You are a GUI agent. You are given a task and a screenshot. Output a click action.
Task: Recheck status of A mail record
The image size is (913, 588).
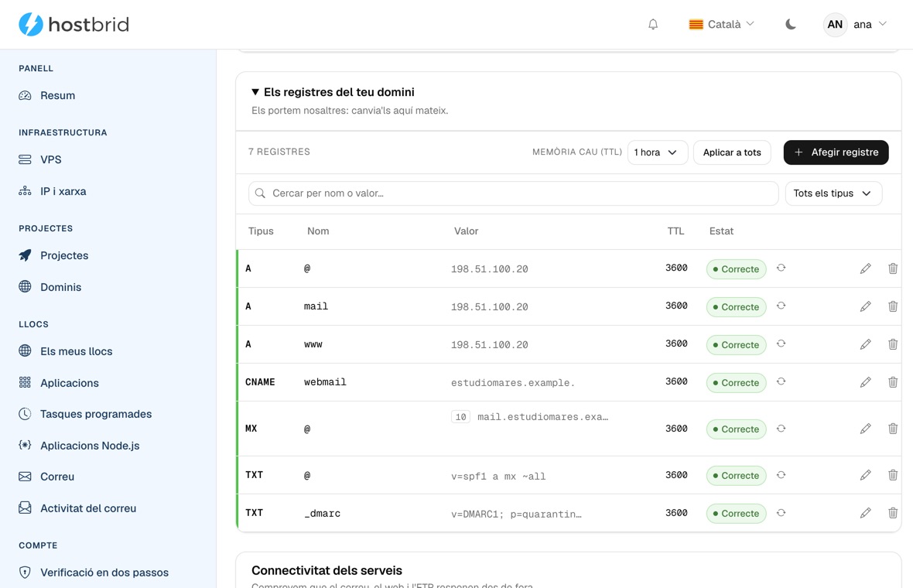(x=781, y=306)
